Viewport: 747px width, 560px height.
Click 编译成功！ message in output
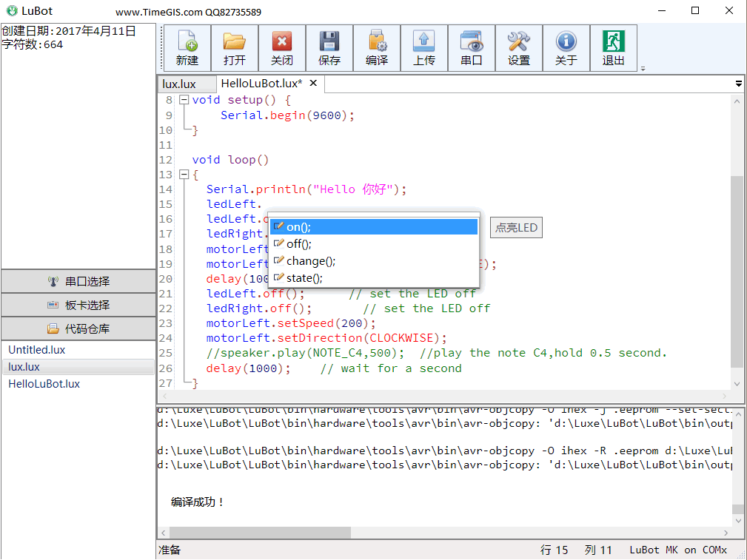197,502
